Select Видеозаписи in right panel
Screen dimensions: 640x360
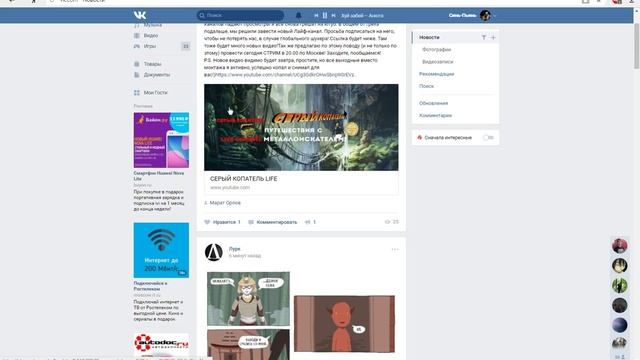click(438, 62)
